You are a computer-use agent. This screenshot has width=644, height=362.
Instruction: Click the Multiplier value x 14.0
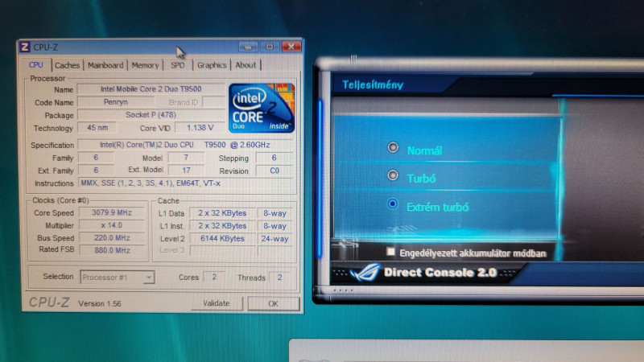click(112, 225)
